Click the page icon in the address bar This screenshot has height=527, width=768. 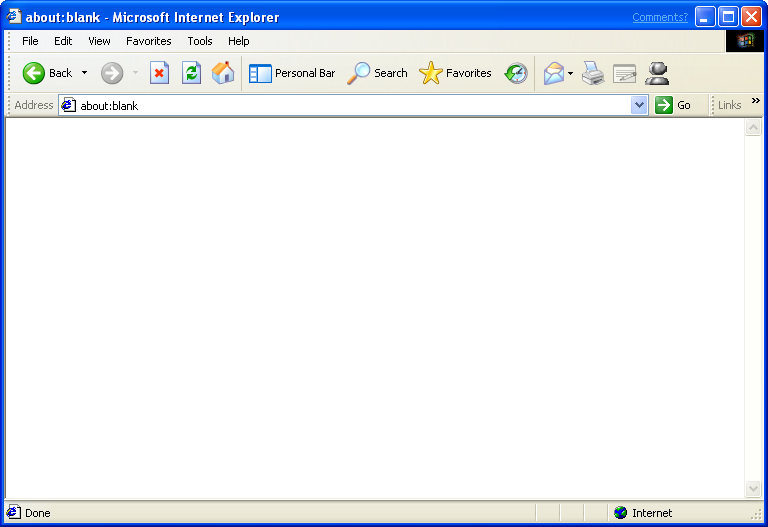69,105
